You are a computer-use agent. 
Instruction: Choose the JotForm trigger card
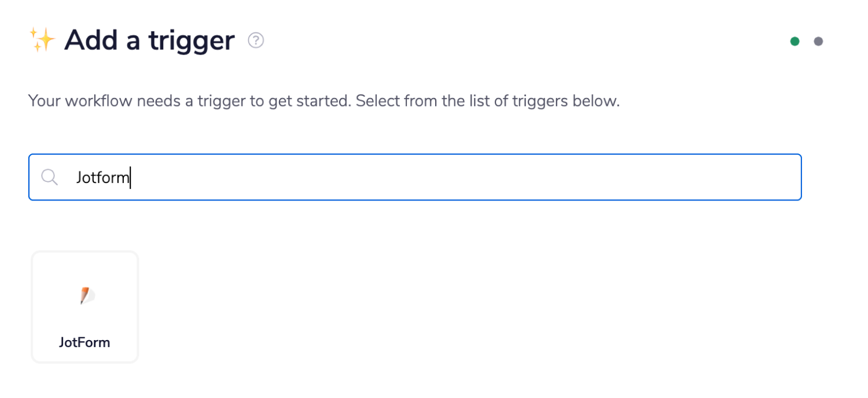tap(85, 307)
